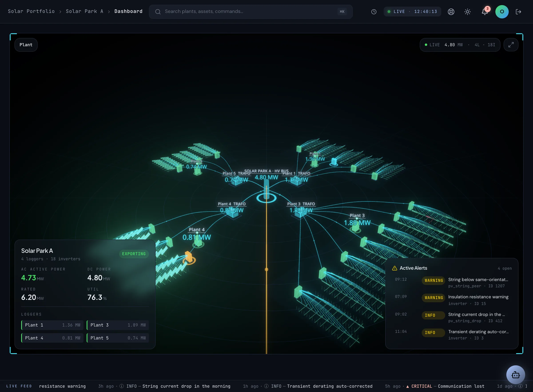Open the assistant robot chat button
533x392 pixels.
(x=515, y=375)
